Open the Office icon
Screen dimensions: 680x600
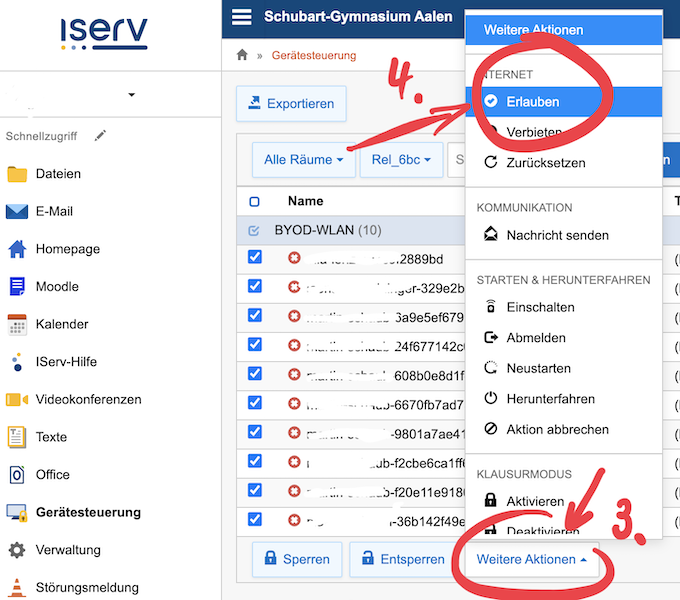17,475
